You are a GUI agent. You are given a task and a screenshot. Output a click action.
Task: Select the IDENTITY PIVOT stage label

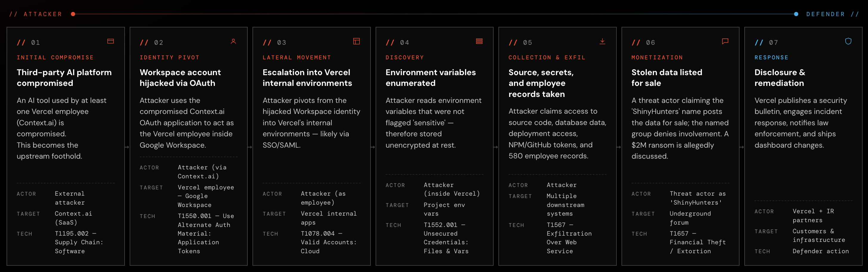pyautogui.click(x=170, y=58)
